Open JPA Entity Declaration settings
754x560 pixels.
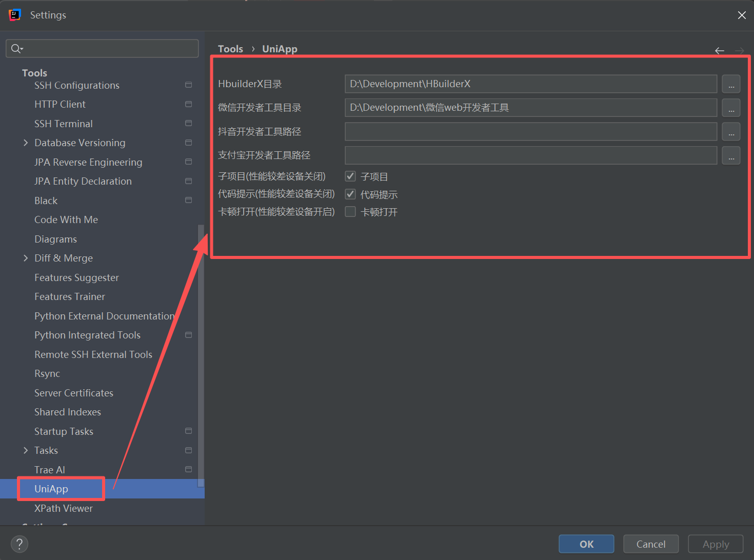click(x=83, y=181)
